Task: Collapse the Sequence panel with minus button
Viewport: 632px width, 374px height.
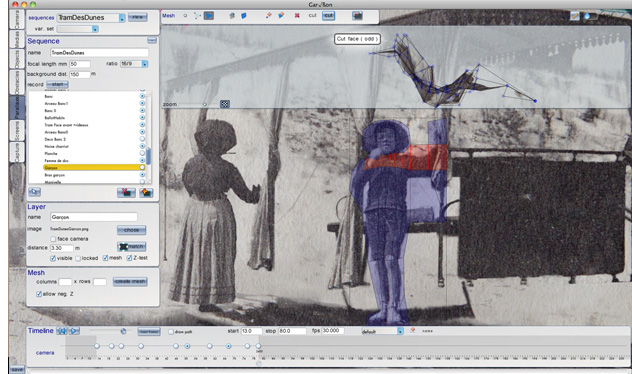Action: (x=152, y=40)
